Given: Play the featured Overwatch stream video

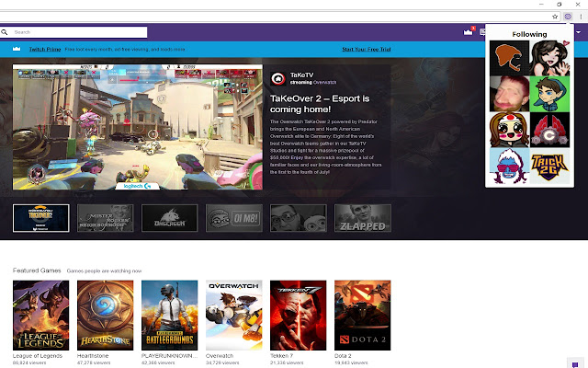Looking at the screenshot, I should pos(138,127).
